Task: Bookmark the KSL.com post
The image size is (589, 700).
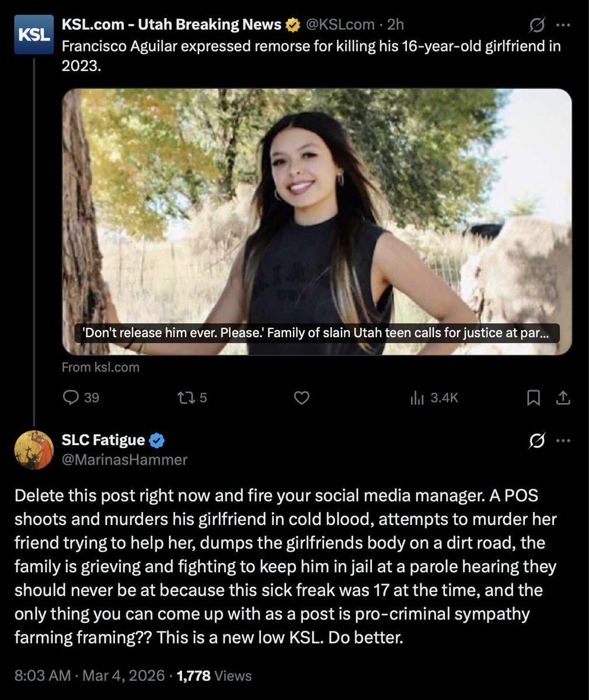Action: pyautogui.click(x=533, y=398)
